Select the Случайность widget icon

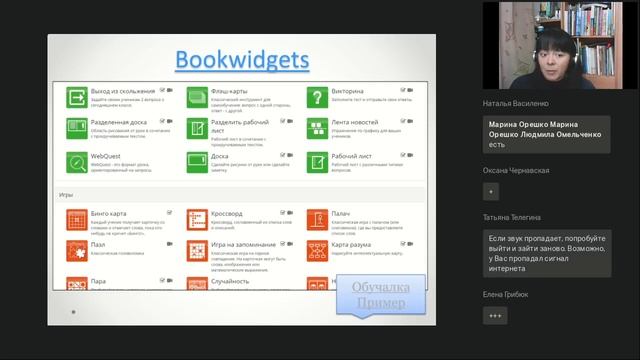pyautogui.click(x=197, y=283)
